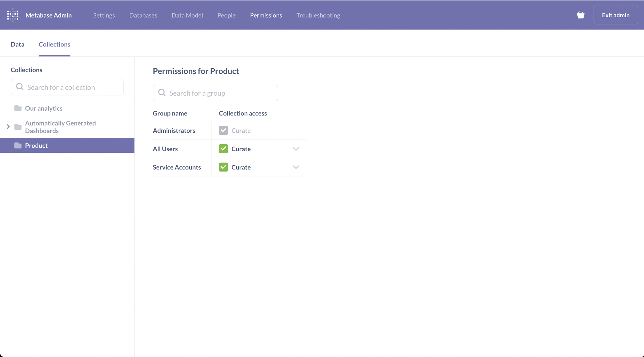Image resolution: width=644 pixels, height=357 pixels.
Task: Open the Databases admin section
Action: click(x=143, y=15)
